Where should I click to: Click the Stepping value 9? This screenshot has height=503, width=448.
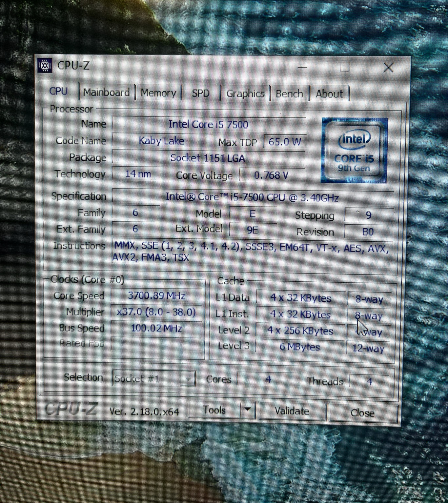pos(369,215)
